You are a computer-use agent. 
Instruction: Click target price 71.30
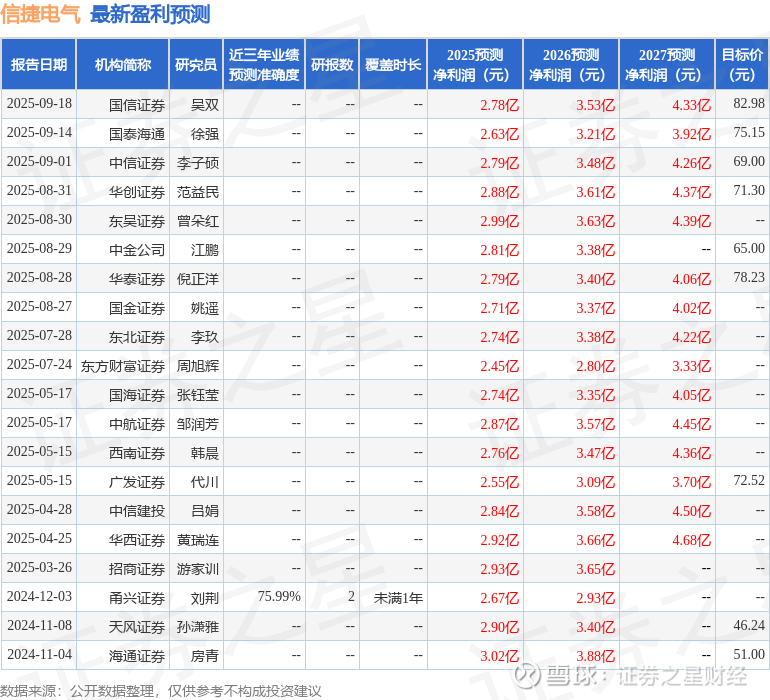coord(749,191)
